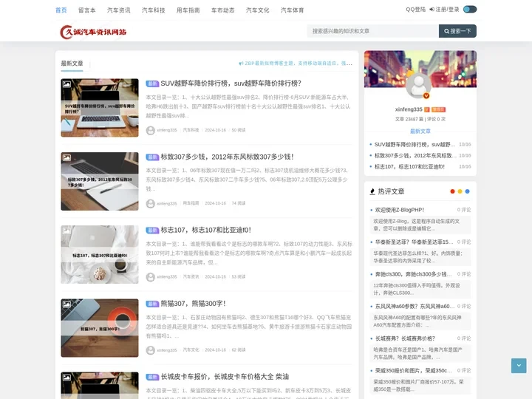The image size is (532, 399).
Task: Focus the article search input field
Action: pyautogui.click(x=372, y=31)
